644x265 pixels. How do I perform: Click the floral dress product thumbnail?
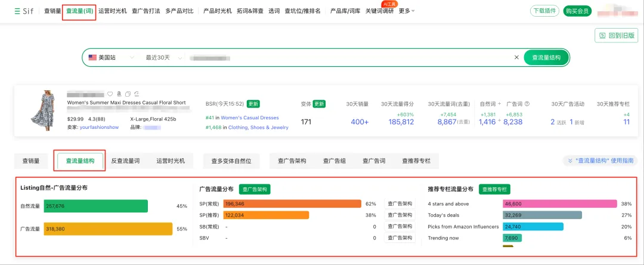click(43, 110)
